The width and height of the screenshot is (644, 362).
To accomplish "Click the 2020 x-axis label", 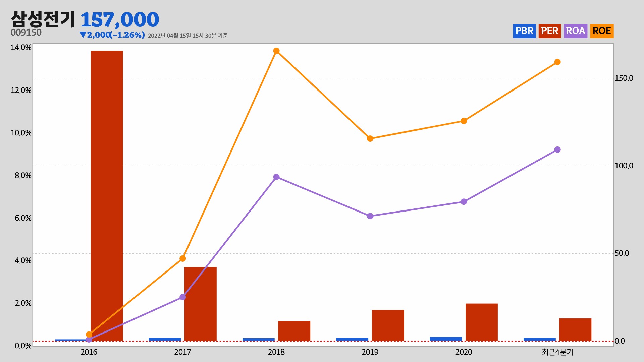I will [x=464, y=352].
